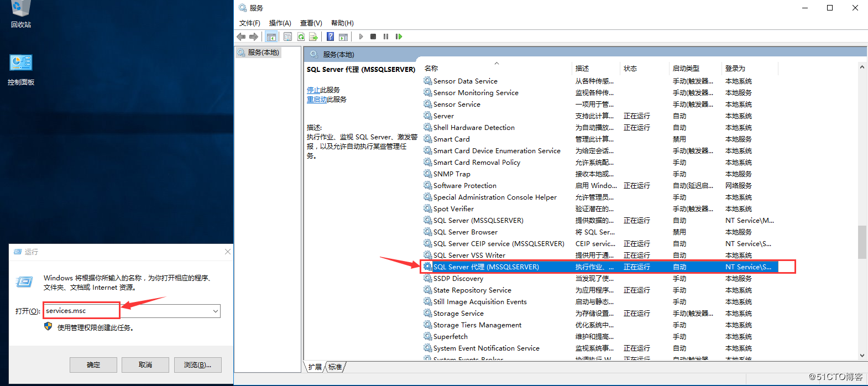Select Storage Tiers Management row
Viewport: 868px width, 386px height.
(600, 325)
